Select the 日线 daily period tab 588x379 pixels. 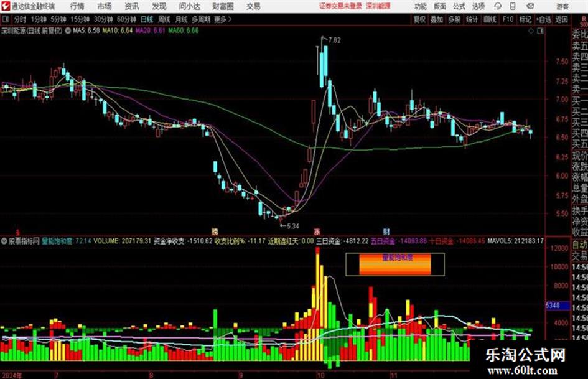click(147, 19)
